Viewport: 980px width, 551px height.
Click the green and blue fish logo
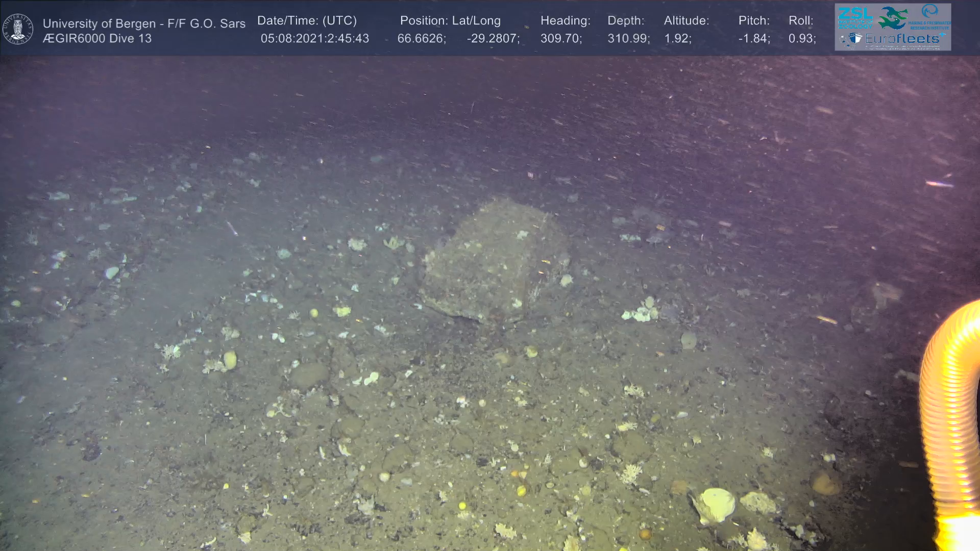893,17
